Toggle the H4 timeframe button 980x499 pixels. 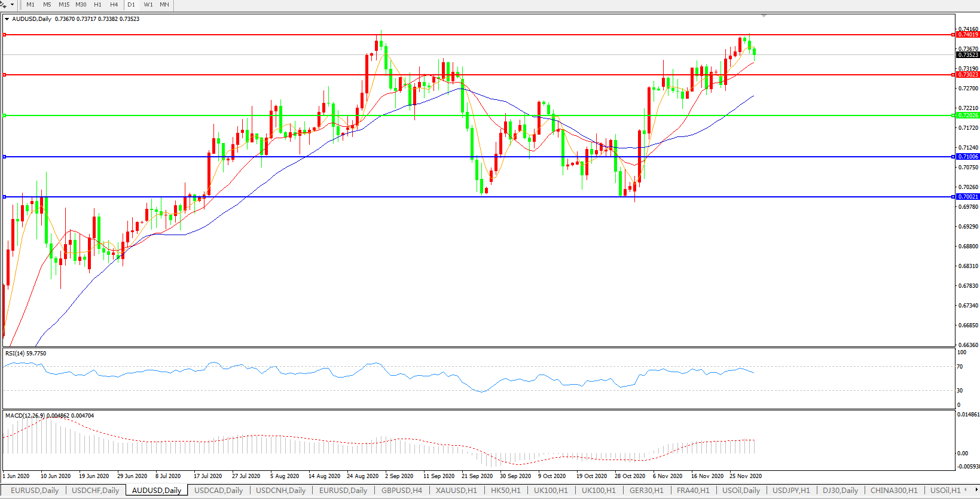click(114, 5)
